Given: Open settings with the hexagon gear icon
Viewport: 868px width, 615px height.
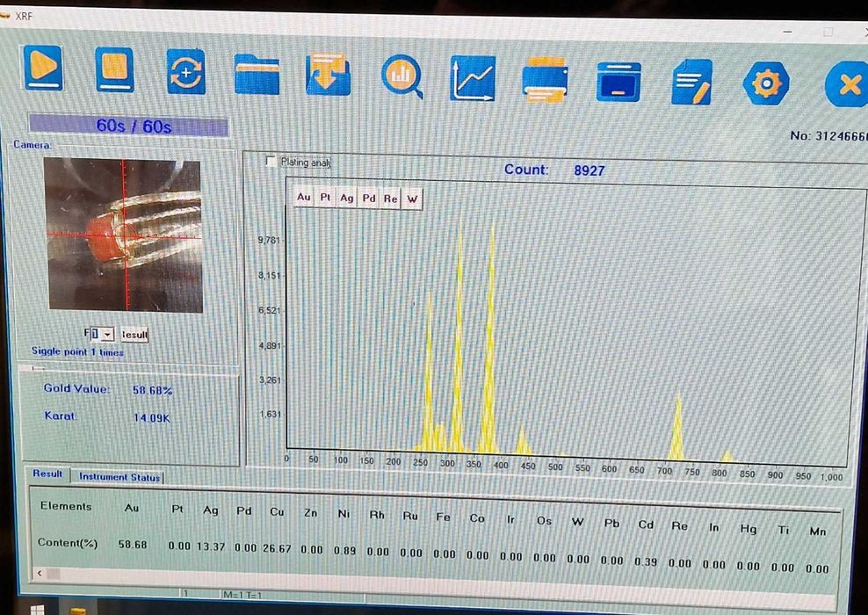Looking at the screenshot, I should [x=765, y=83].
